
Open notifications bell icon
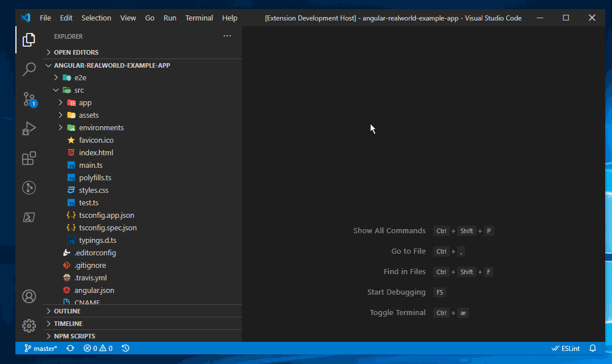click(593, 349)
